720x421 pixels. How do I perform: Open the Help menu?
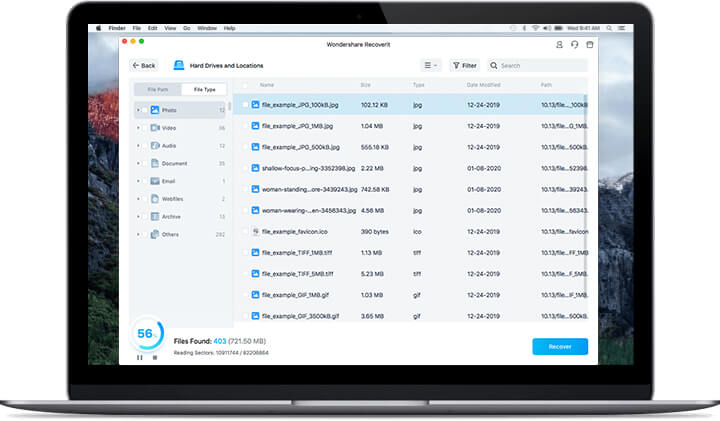click(x=230, y=28)
